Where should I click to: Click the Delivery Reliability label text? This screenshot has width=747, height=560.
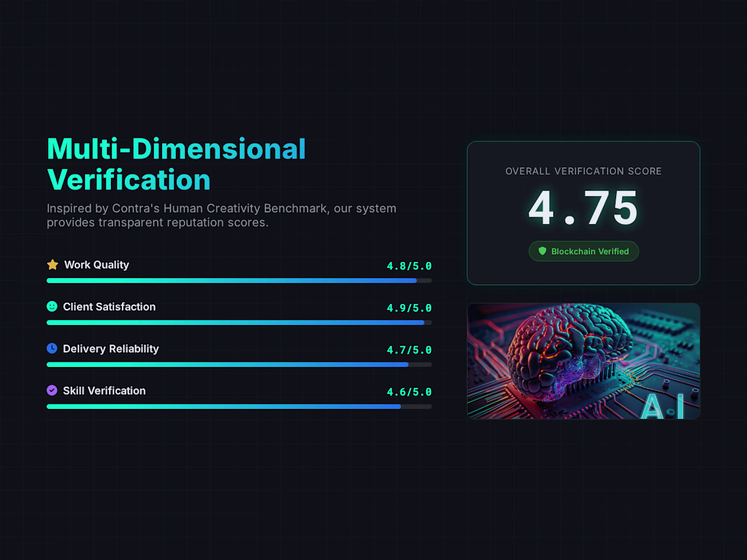tap(111, 349)
